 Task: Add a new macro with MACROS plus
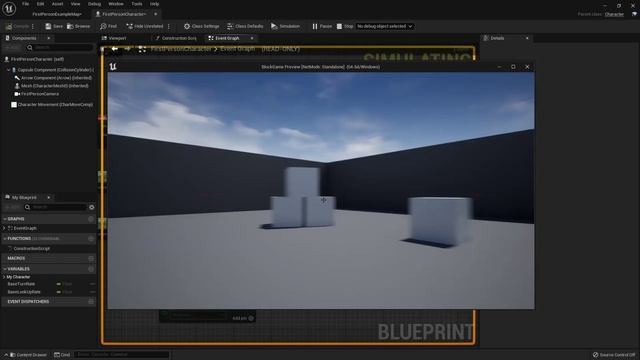pos(91,258)
